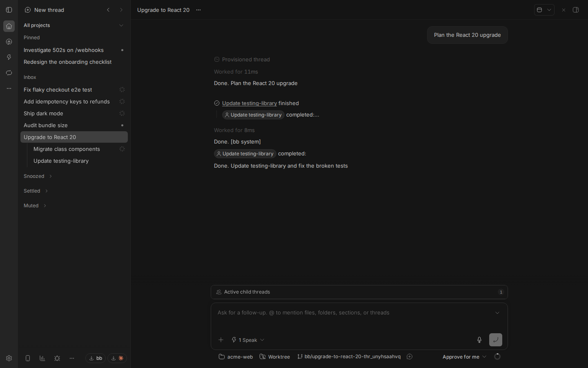The width and height of the screenshot is (588, 368).
Task: Open the All projects dropdown
Action: click(74, 25)
